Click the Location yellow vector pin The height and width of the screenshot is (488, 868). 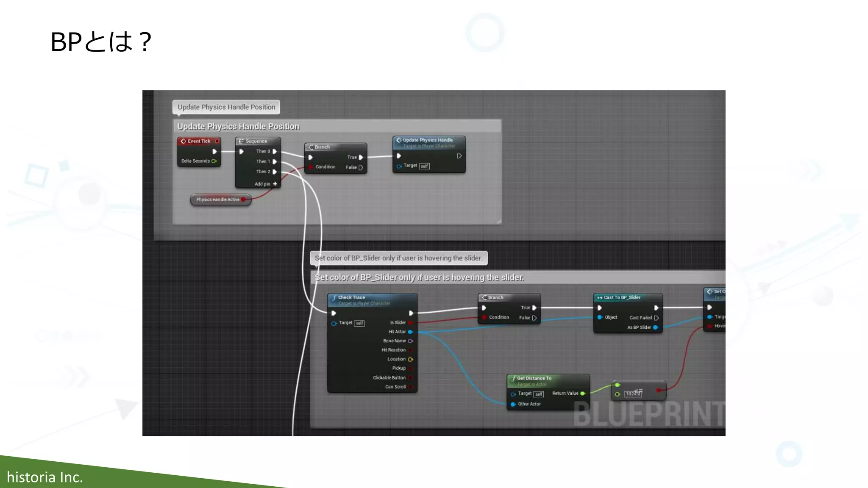pos(410,359)
